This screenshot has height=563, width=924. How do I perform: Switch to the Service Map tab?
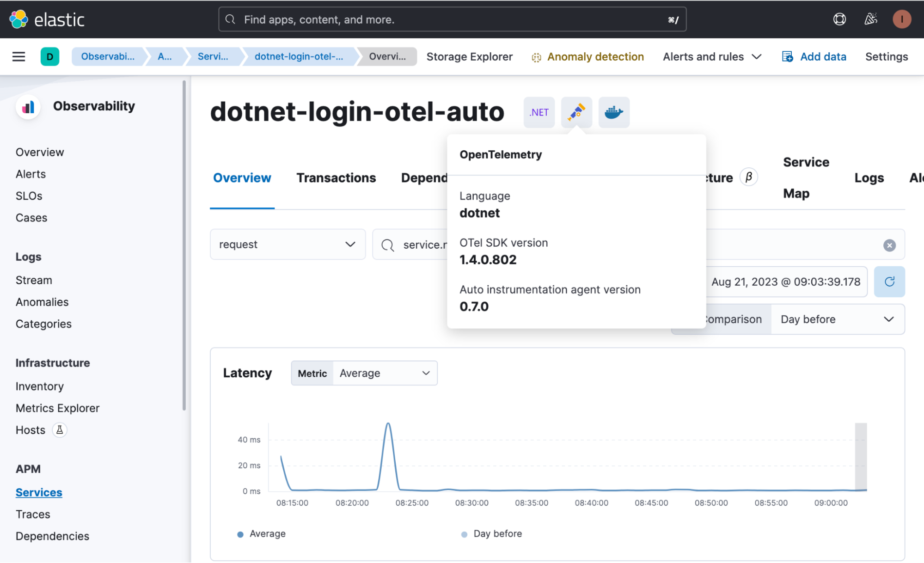point(806,177)
